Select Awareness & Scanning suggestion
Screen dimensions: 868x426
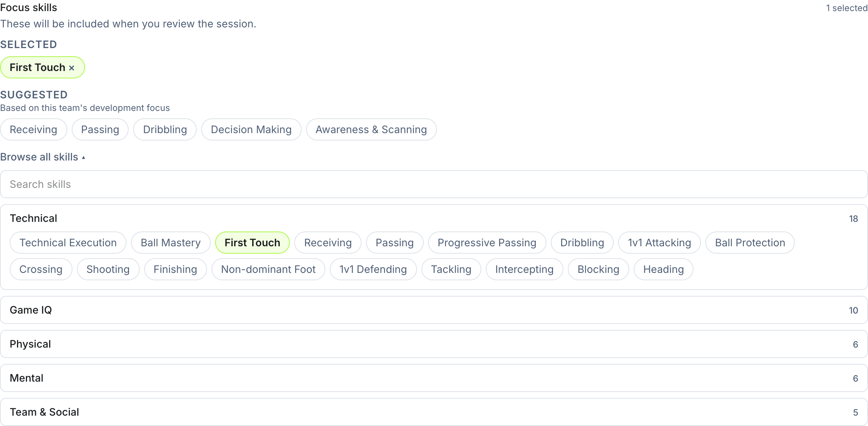pyautogui.click(x=371, y=129)
